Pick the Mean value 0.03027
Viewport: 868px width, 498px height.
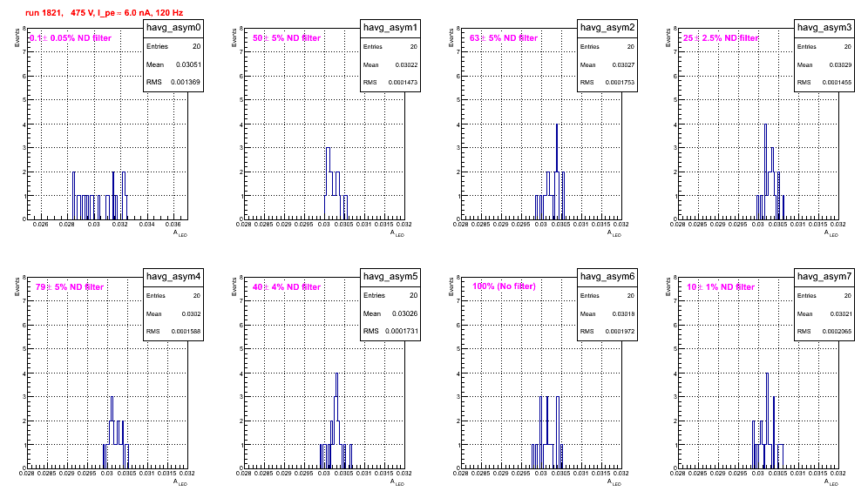click(623, 65)
